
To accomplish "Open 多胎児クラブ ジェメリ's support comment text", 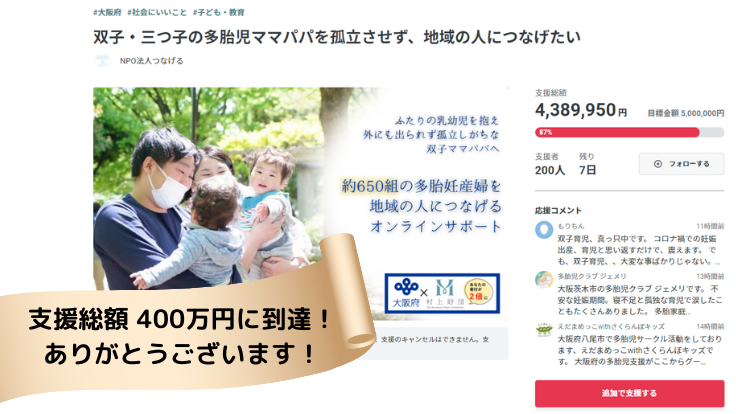I will coord(639,299).
